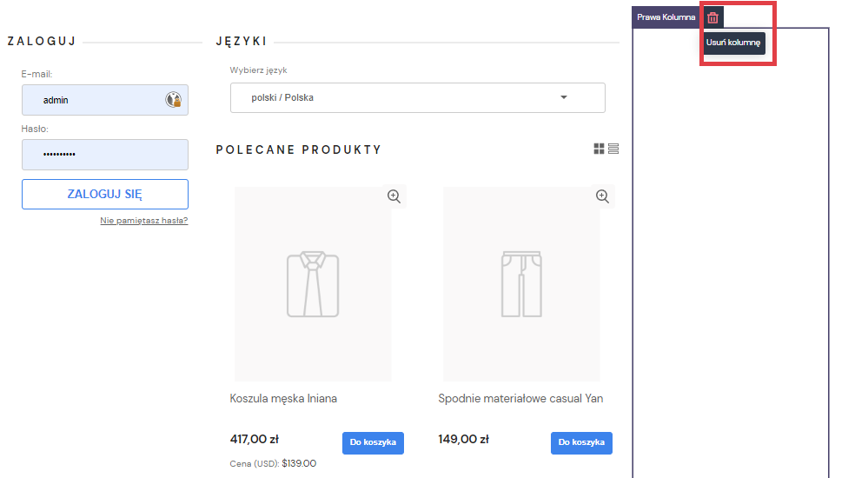Switch products to list view
This screenshot has width=868, height=478.
coord(613,149)
